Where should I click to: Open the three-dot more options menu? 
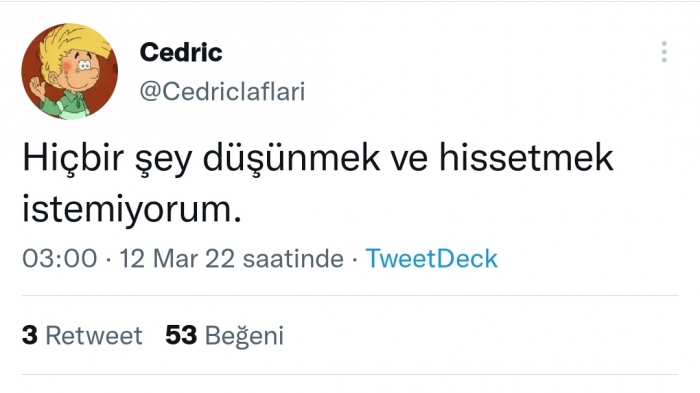click(x=664, y=52)
